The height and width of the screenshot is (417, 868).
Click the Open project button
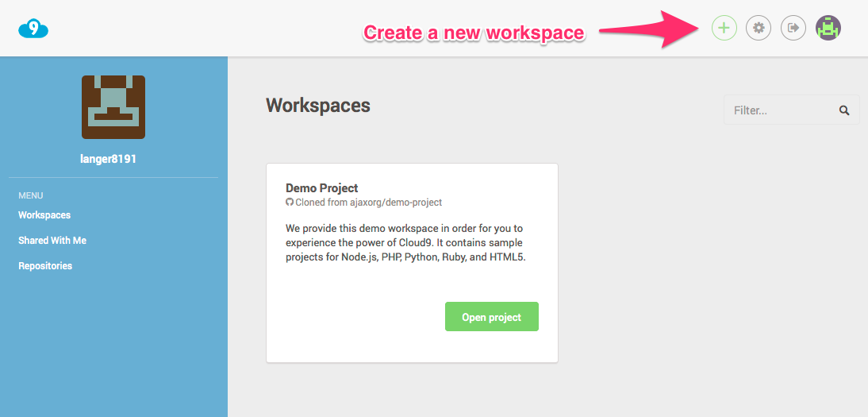(x=492, y=317)
